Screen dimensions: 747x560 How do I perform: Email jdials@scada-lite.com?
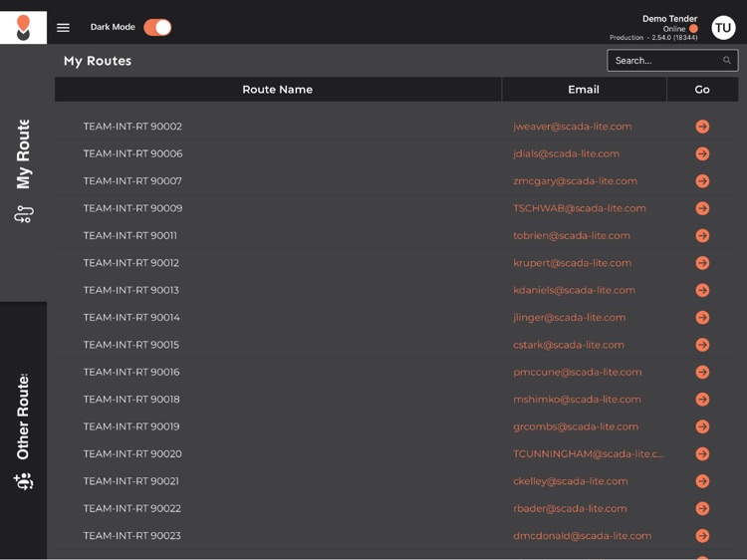click(x=567, y=153)
